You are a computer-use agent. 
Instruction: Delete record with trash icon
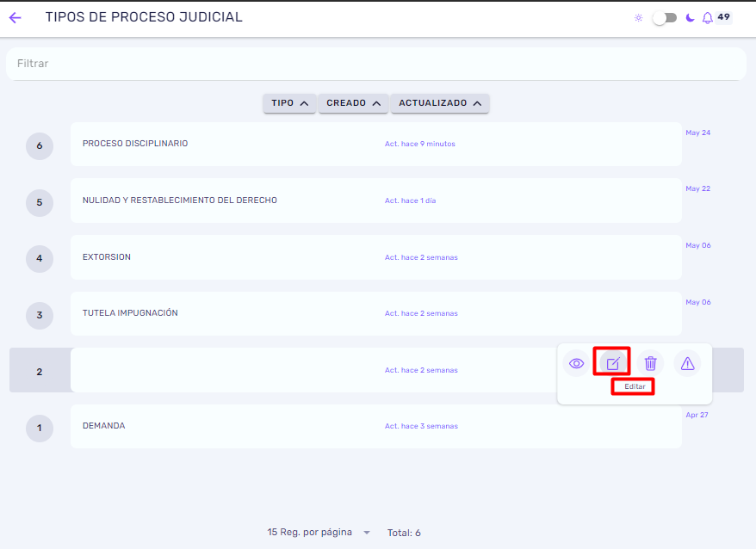pos(650,363)
